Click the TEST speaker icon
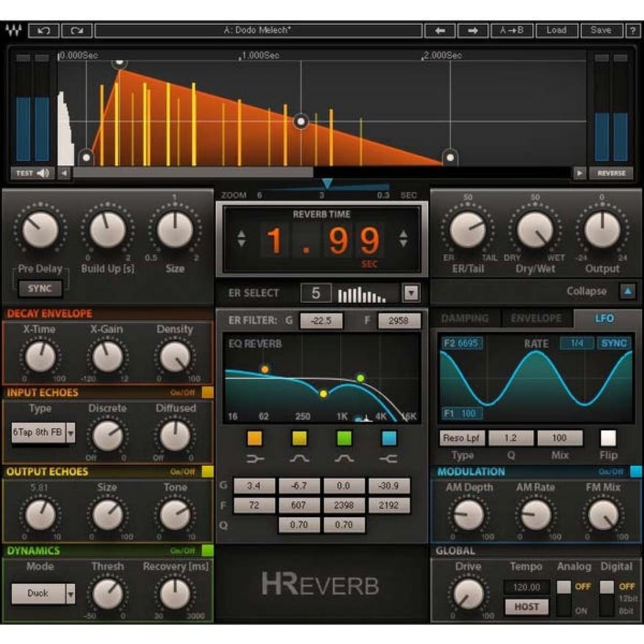This screenshot has height=644, width=644. (x=43, y=173)
